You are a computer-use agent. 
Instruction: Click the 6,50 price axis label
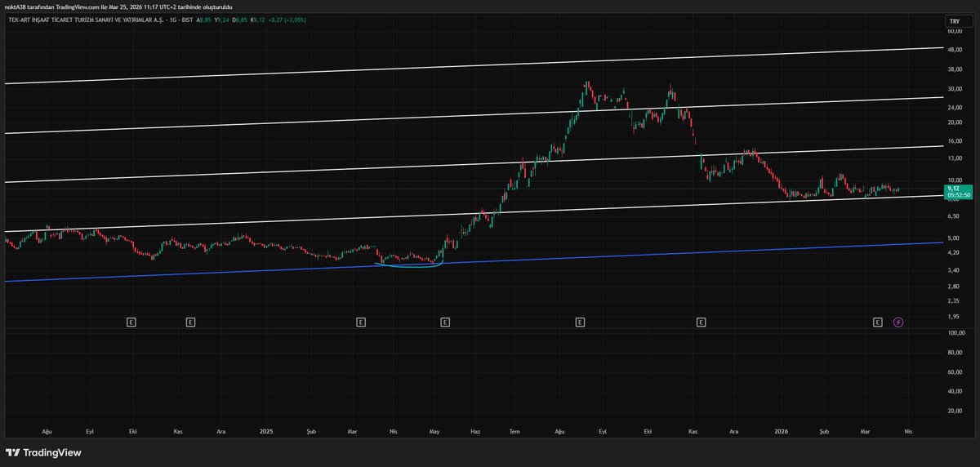[x=953, y=216]
